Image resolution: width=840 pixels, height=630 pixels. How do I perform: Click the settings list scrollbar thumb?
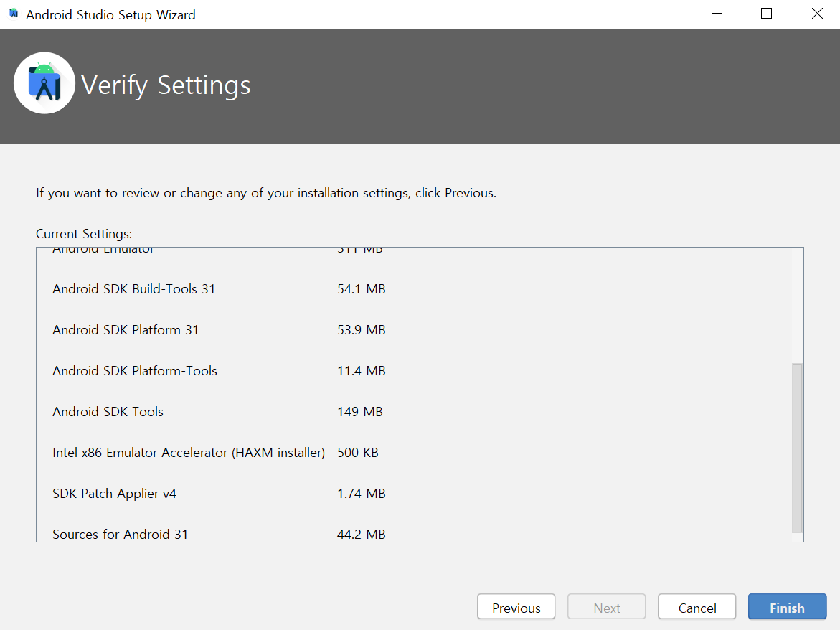tap(797, 448)
